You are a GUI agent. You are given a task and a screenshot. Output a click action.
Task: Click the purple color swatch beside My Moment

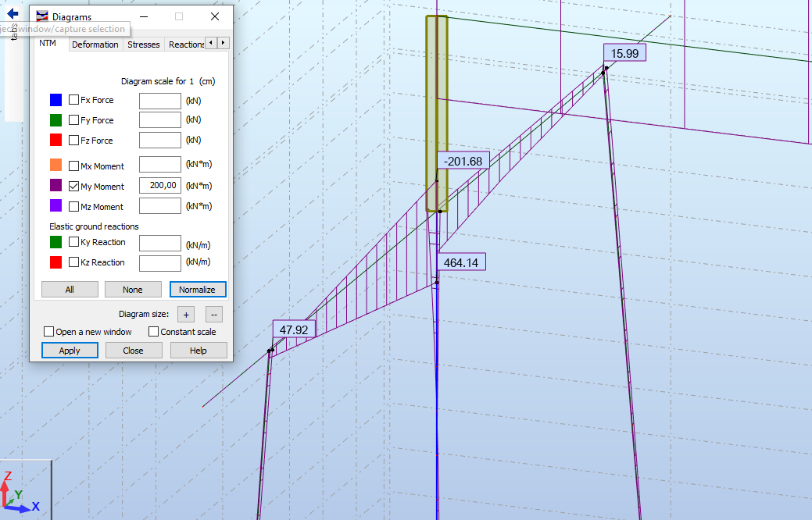pos(56,186)
